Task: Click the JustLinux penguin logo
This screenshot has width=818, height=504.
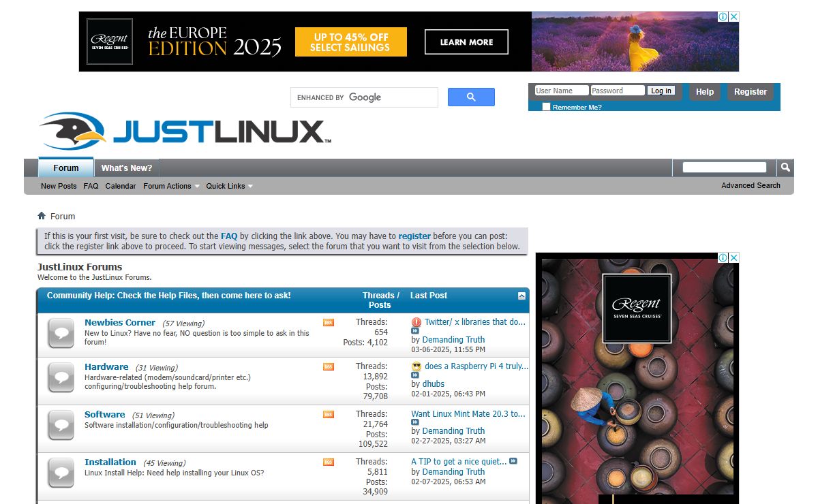Action: (x=185, y=131)
